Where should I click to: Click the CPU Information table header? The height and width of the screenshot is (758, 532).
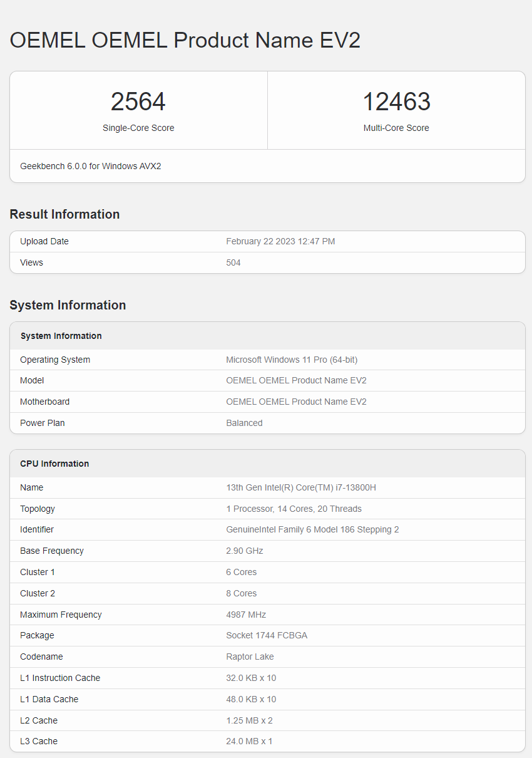54,464
